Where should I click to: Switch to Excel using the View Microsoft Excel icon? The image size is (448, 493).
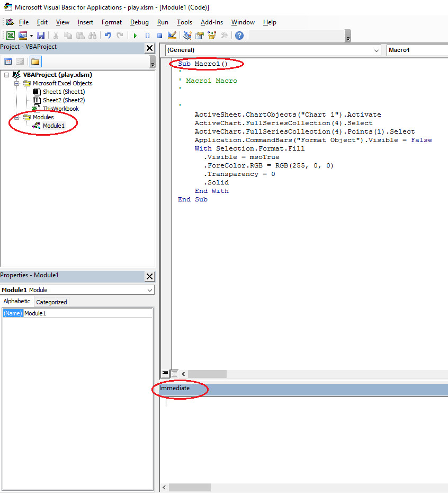[10, 36]
